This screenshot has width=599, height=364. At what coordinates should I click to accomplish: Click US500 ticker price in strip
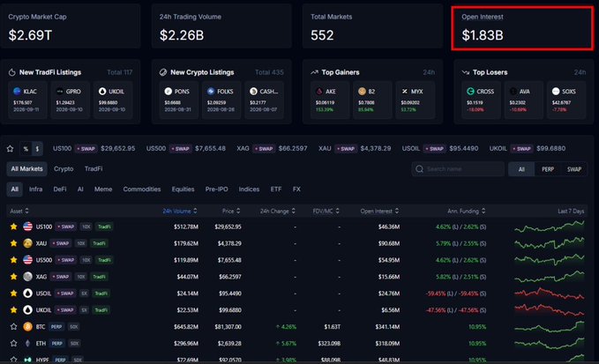pos(210,148)
